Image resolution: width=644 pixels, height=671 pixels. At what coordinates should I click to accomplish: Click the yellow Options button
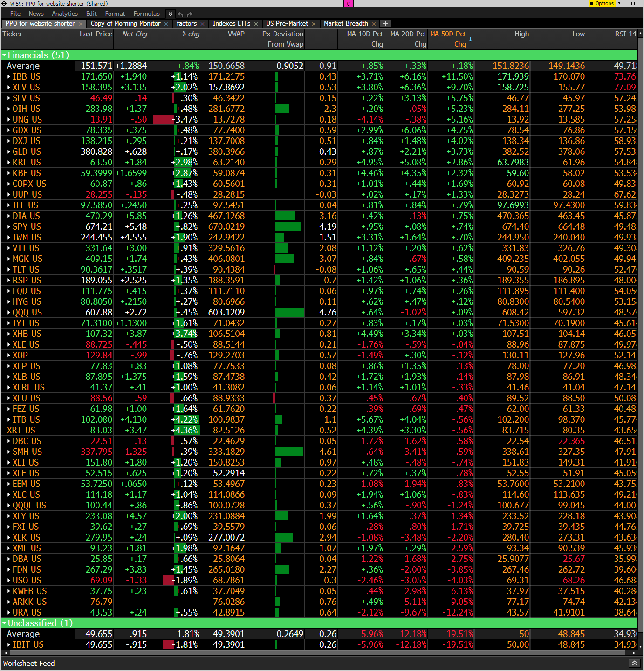tap(602, 3)
